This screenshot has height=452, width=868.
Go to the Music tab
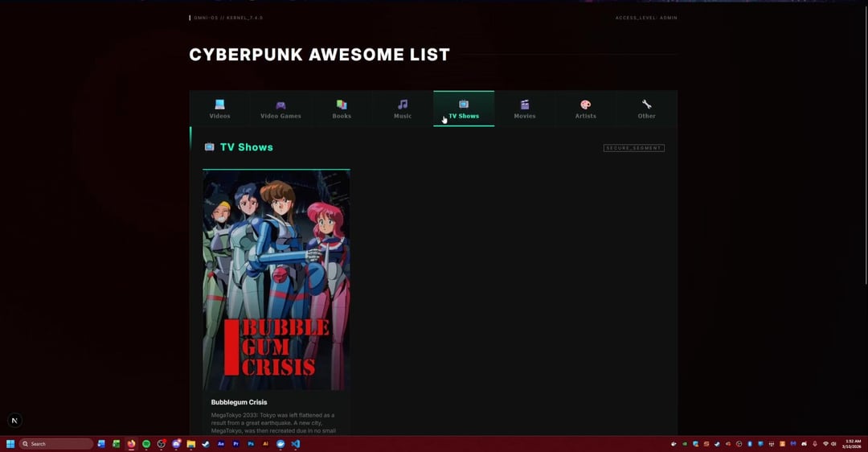coord(403,109)
